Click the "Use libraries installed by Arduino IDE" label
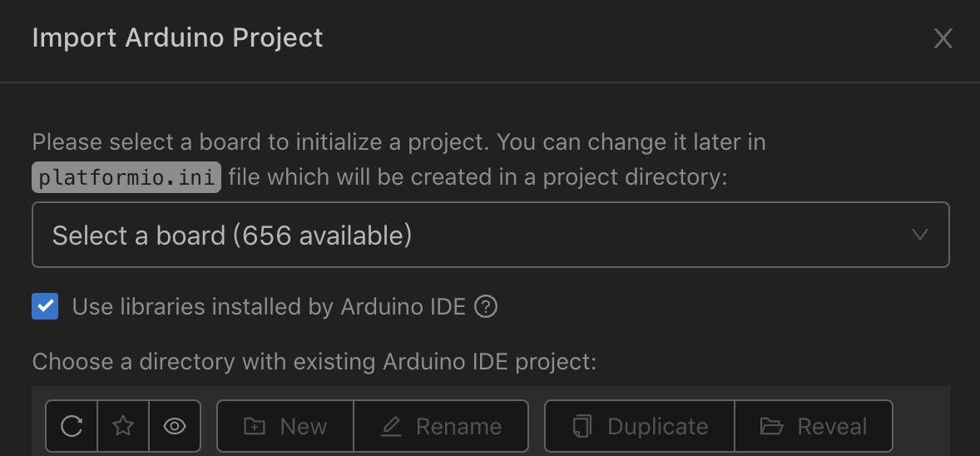 pos(269,307)
